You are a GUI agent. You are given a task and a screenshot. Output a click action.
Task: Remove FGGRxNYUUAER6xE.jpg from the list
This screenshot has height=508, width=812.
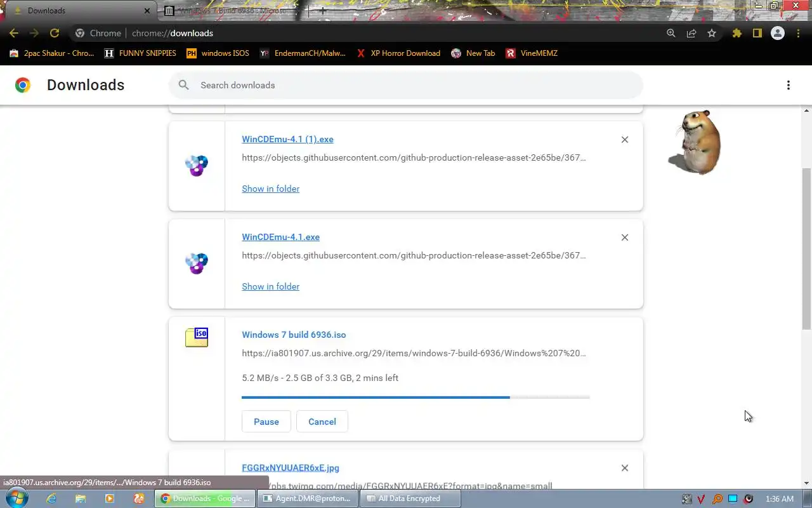pos(625,468)
